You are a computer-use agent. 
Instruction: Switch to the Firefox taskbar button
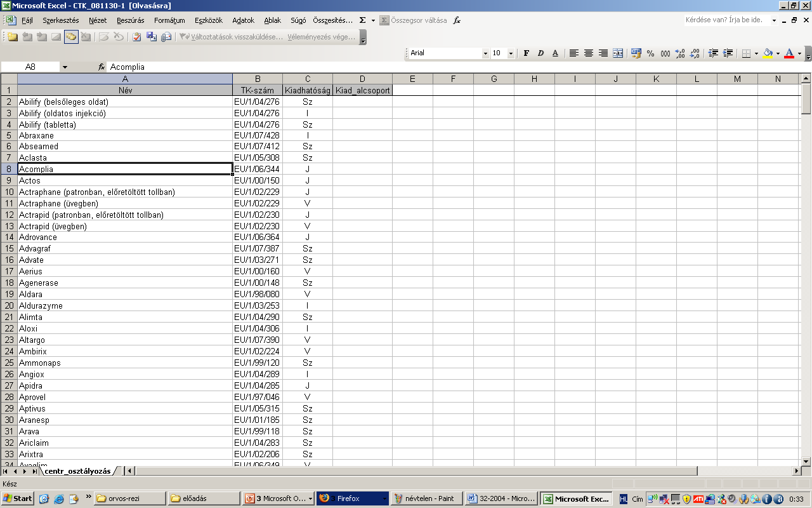click(352, 498)
